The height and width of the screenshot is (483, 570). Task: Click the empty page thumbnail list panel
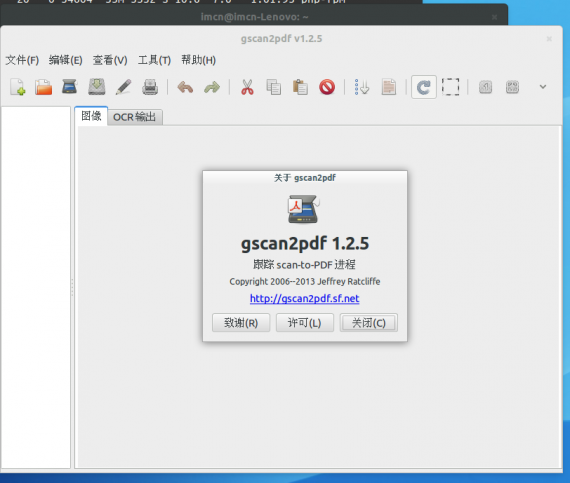tap(36, 287)
